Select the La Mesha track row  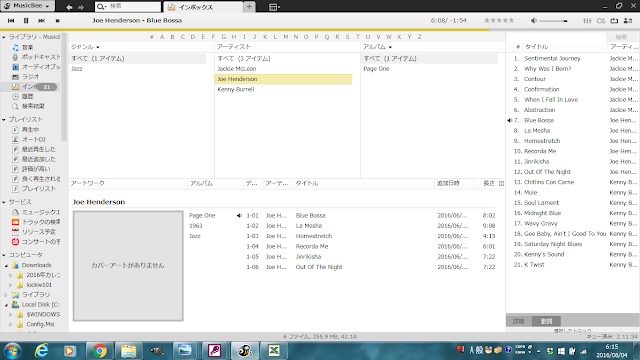coord(342,226)
